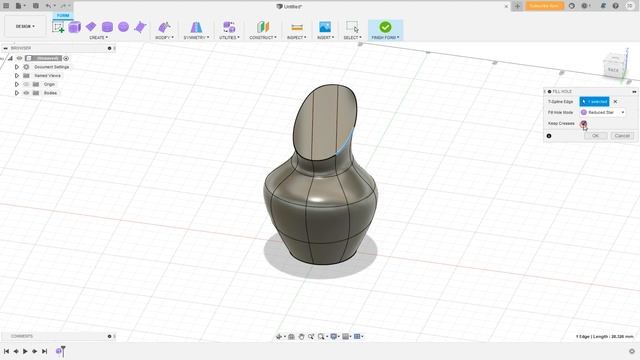Image resolution: width=640 pixels, height=360 pixels.
Task: Click the Insert image icon
Action: (325, 27)
